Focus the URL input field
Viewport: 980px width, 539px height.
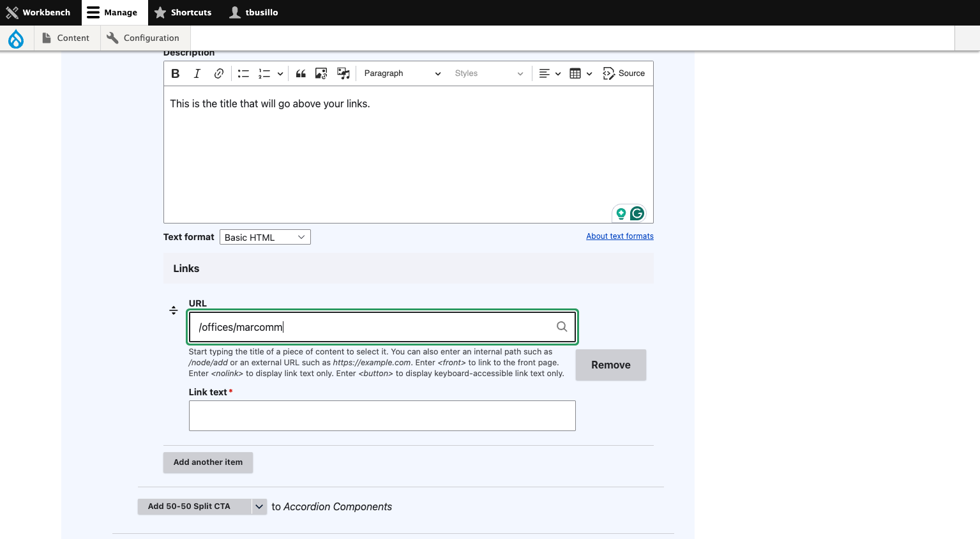(382, 327)
